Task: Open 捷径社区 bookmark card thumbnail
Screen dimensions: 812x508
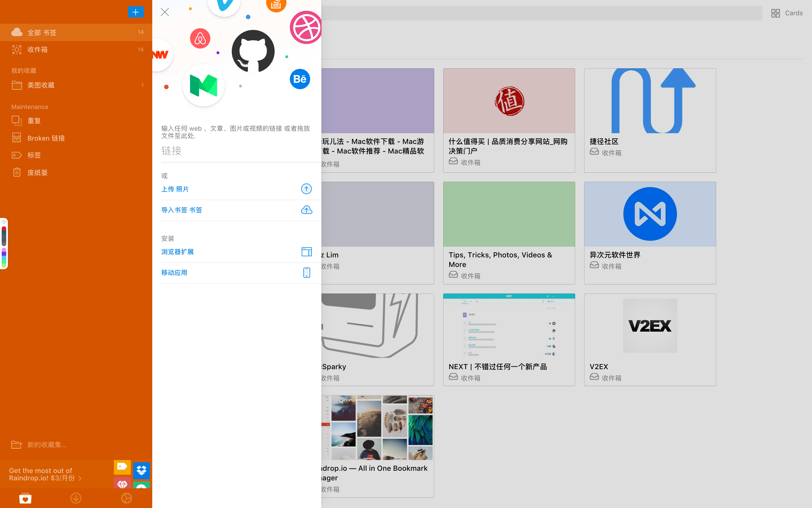Action: pos(650,101)
